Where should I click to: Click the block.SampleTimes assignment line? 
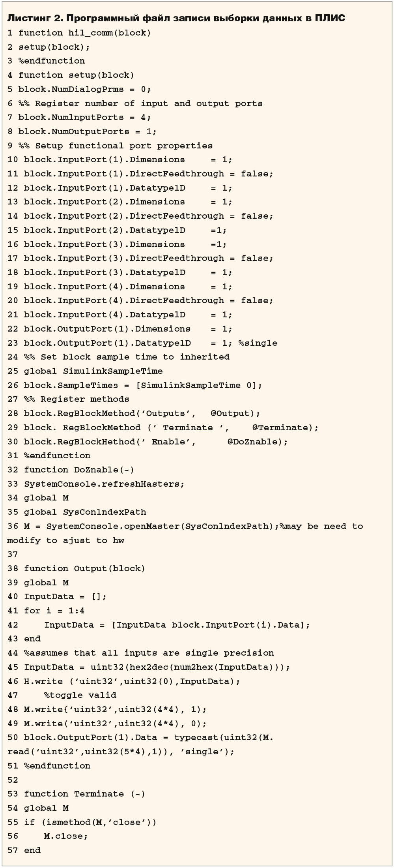coord(134,385)
